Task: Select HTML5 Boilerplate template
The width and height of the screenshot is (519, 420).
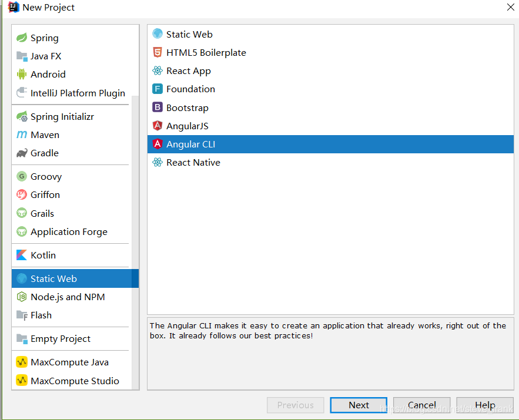Action: [x=330, y=52]
